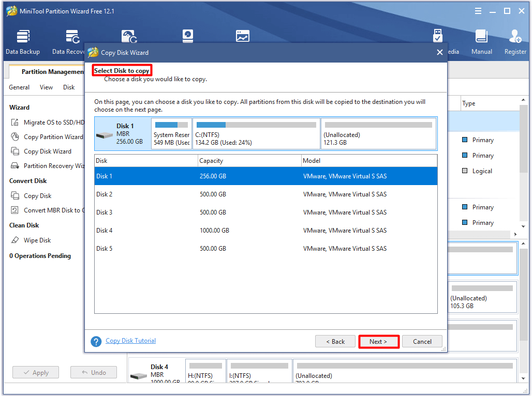Click the 121.3 GB Unallocated partition block

(x=378, y=133)
